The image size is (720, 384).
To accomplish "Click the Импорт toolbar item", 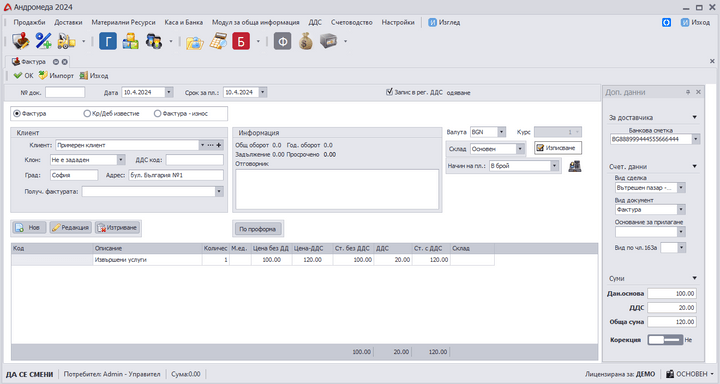I will point(56,75).
